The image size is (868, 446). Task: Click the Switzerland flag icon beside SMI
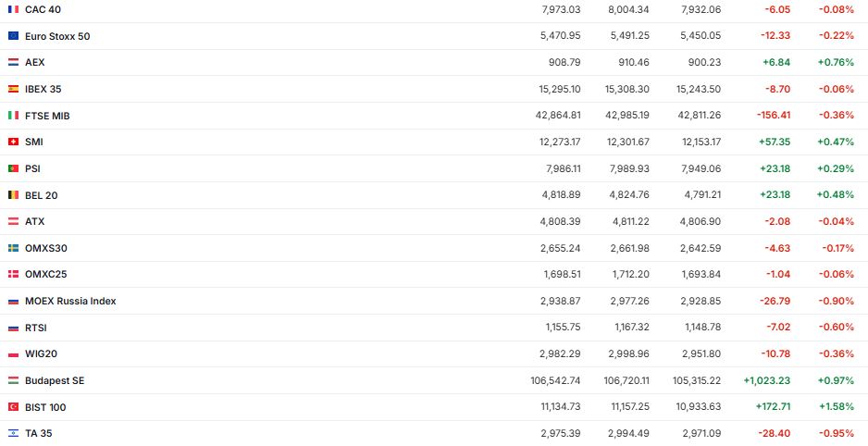pos(13,142)
